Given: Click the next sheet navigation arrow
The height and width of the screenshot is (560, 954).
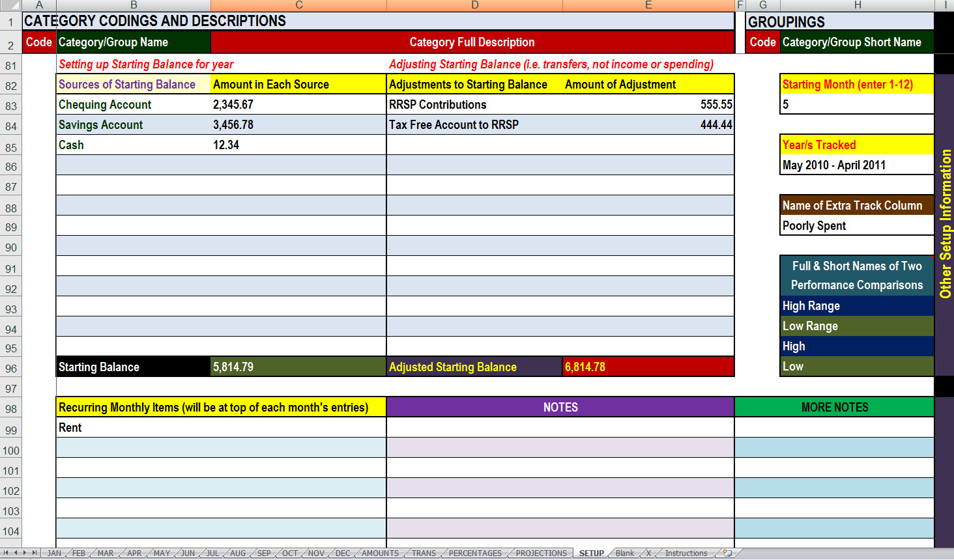Looking at the screenshot, I should [25, 553].
